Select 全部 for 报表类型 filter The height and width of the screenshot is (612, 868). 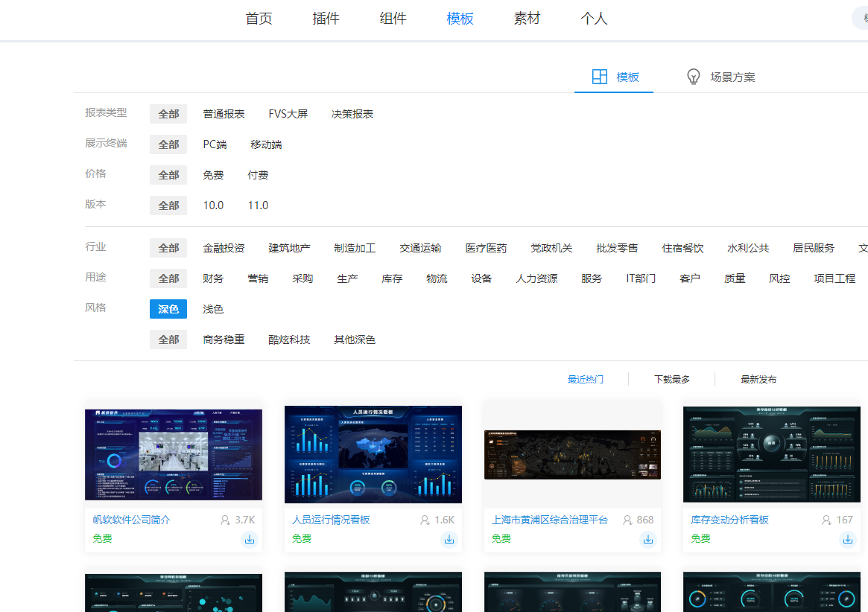(168, 114)
